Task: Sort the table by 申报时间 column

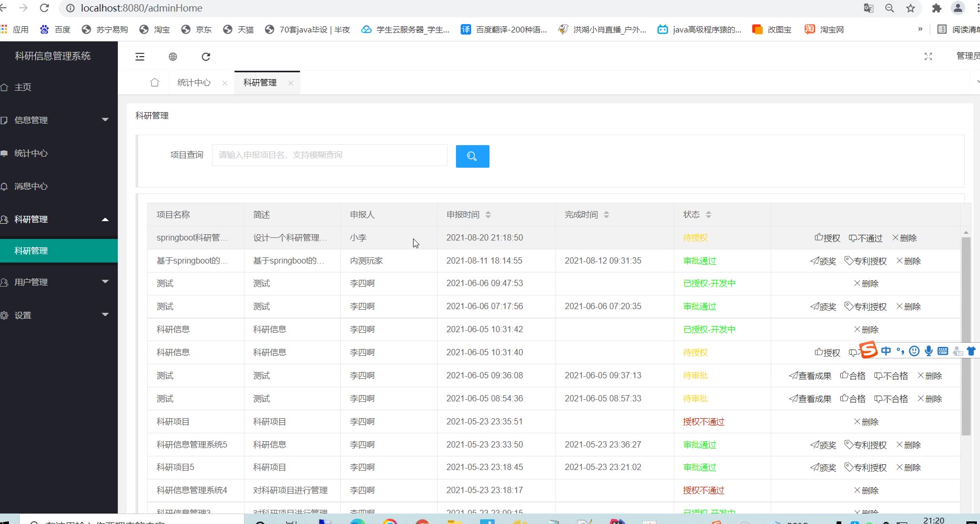Action: [x=488, y=215]
